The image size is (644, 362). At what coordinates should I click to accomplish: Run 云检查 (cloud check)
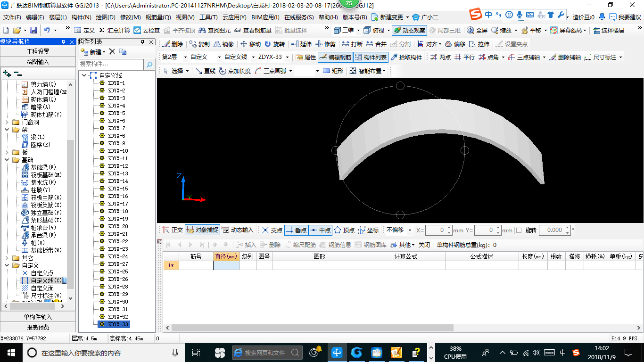[x=147, y=30]
